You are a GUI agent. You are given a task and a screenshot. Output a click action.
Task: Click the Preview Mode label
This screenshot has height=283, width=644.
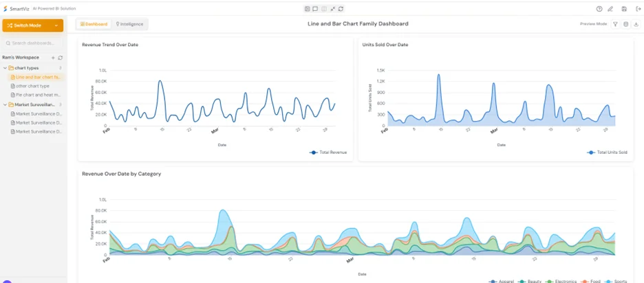[593, 24]
